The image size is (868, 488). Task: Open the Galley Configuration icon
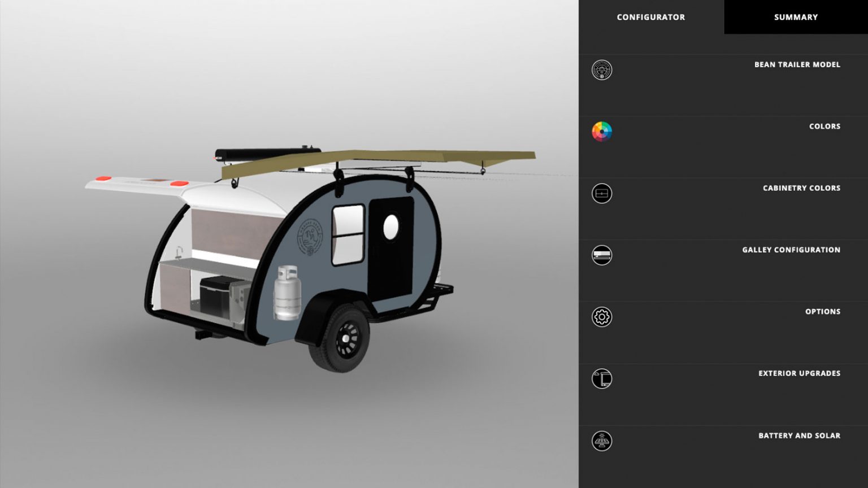click(x=602, y=255)
